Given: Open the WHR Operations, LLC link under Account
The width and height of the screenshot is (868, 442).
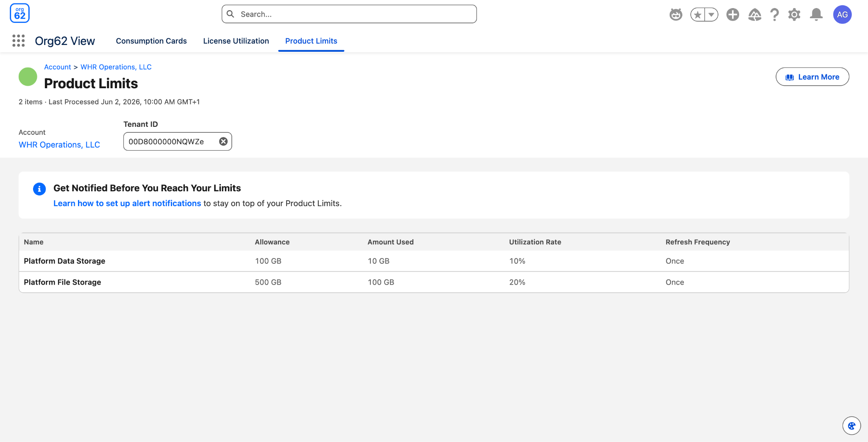Looking at the screenshot, I should (59, 145).
